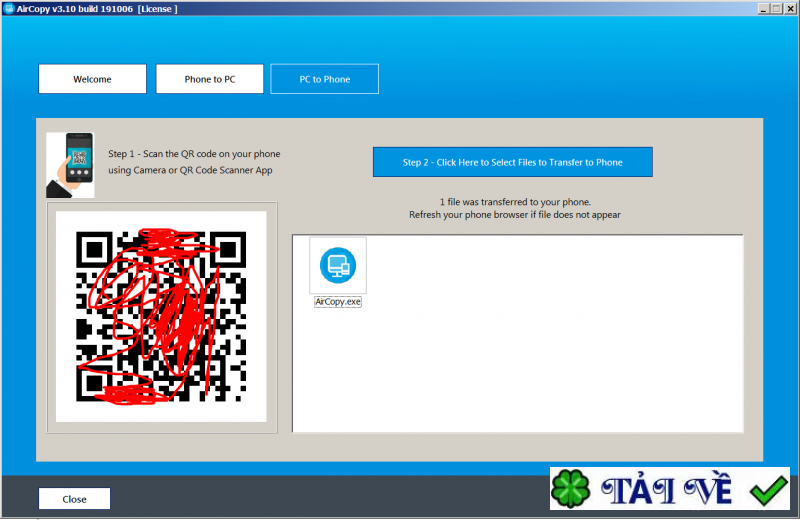The width and height of the screenshot is (800, 520).
Task: Click the AirCopy app icon in title bar
Action: click(9, 9)
